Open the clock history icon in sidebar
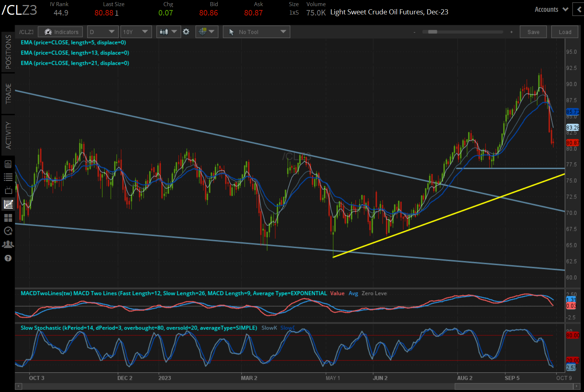This screenshot has height=392, width=584. point(8,231)
